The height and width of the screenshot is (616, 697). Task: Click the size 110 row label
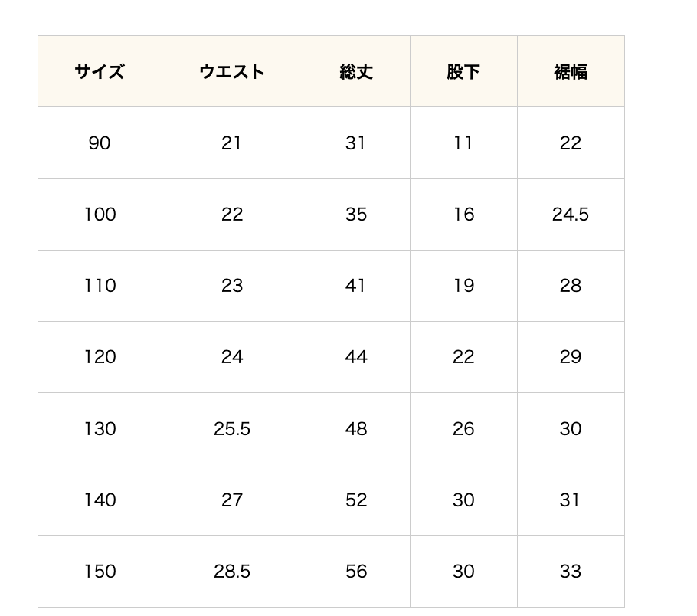tap(100, 286)
